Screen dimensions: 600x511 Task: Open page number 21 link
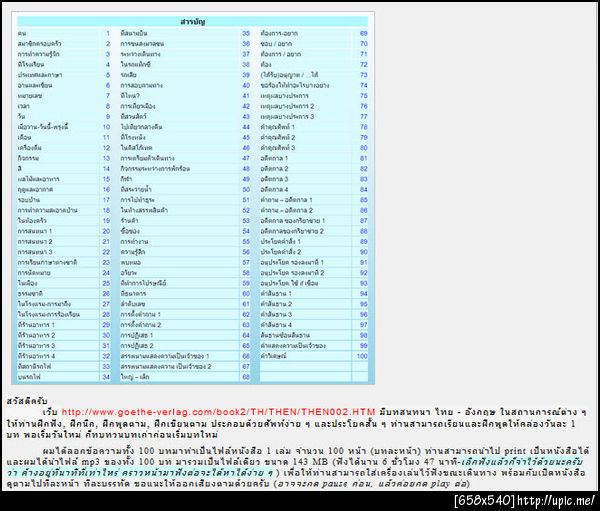coord(106,242)
